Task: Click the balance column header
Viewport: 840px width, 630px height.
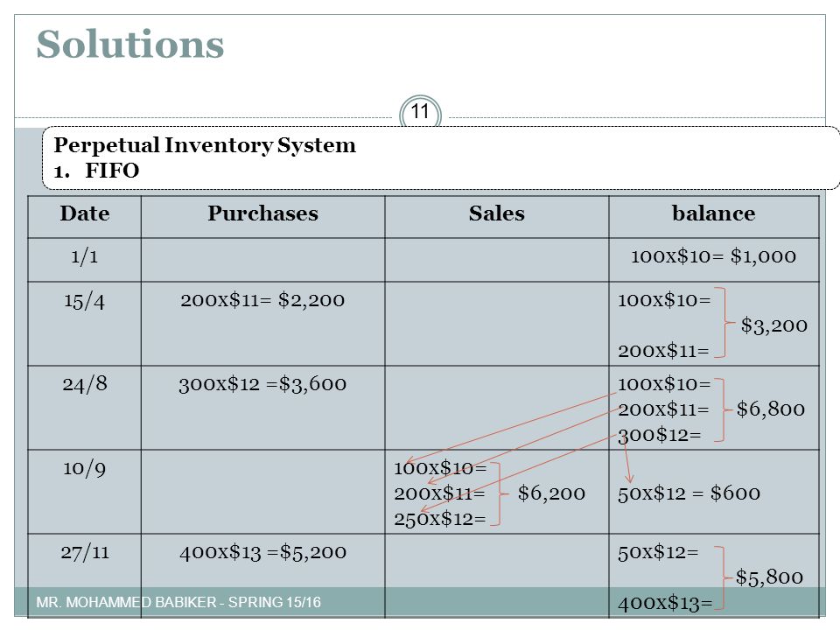Action: coord(714,213)
